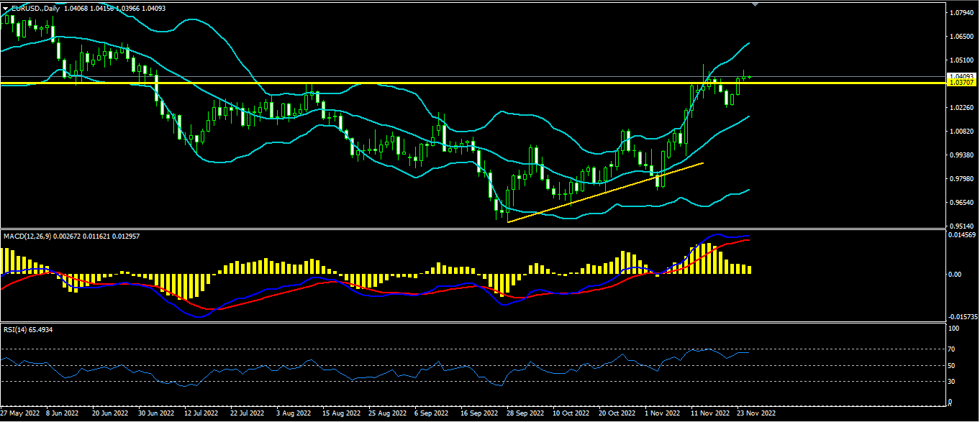Click the yellow 1.03707 price label

pos(961,83)
